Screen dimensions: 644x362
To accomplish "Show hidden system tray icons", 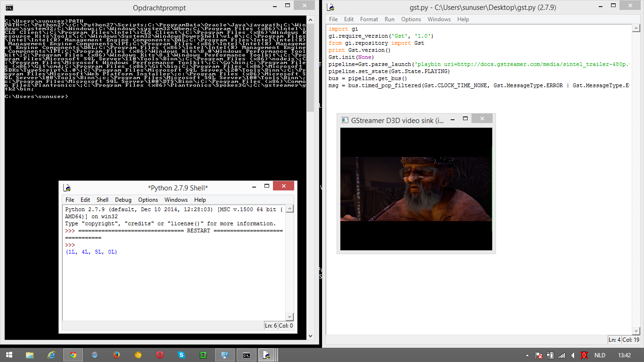I will 527,355.
